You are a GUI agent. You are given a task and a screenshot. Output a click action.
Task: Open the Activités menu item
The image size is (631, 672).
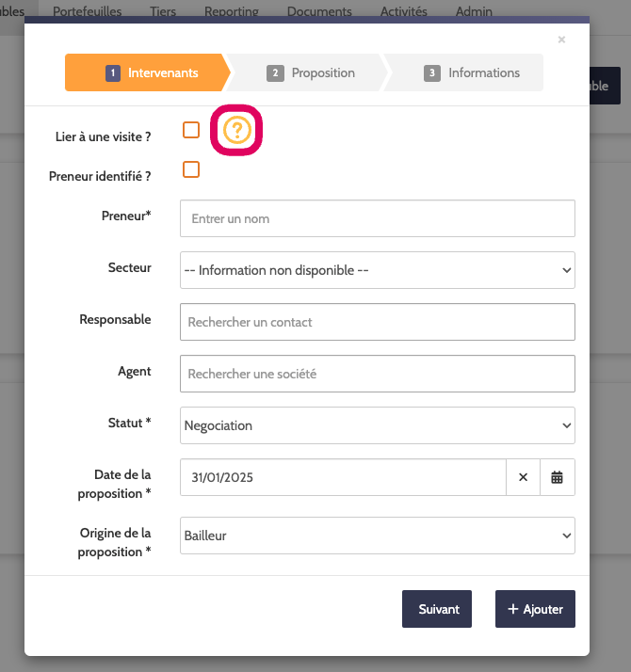coord(404,11)
